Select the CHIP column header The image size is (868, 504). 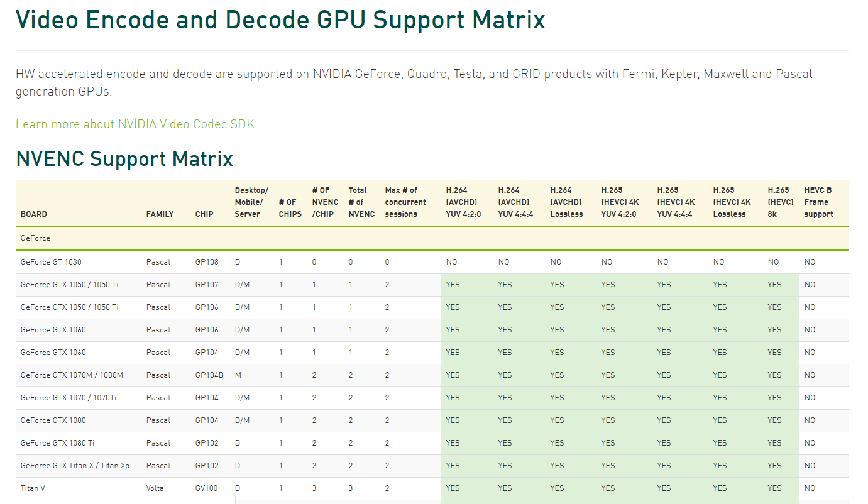[x=204, y=214]
